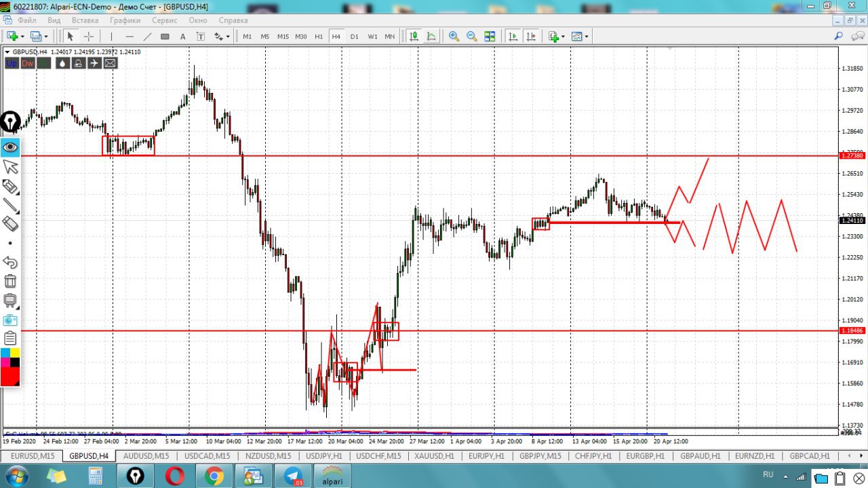Screen dimensions: 868x488
Task: Open the Сервис menu
Action: [165, 20]
